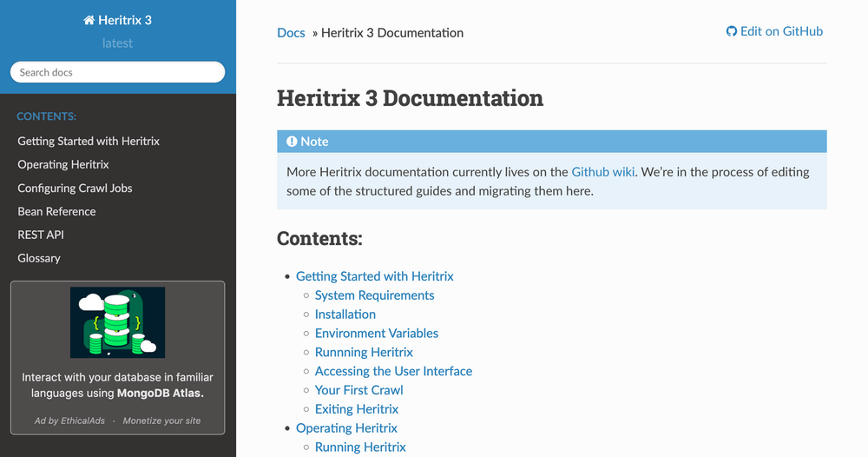Click the Docs breadcrumb link
The image size is (868, 457).
tap(291, 33)
